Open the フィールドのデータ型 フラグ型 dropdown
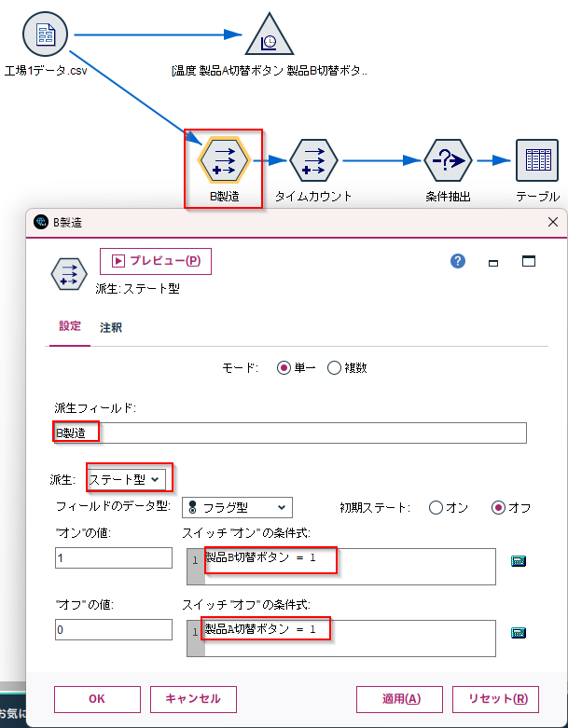Screen dimensions: 568x728 coord(237,507)
